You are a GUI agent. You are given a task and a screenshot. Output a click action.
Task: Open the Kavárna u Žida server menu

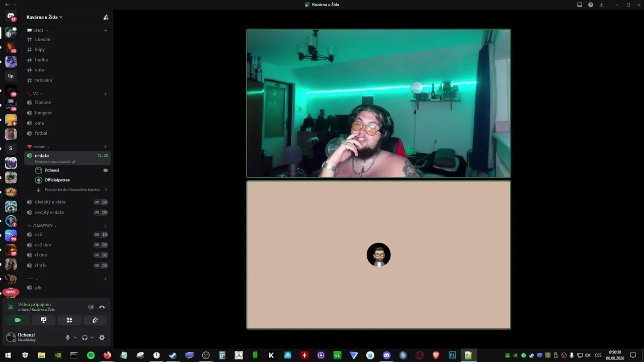pos(44,17)
